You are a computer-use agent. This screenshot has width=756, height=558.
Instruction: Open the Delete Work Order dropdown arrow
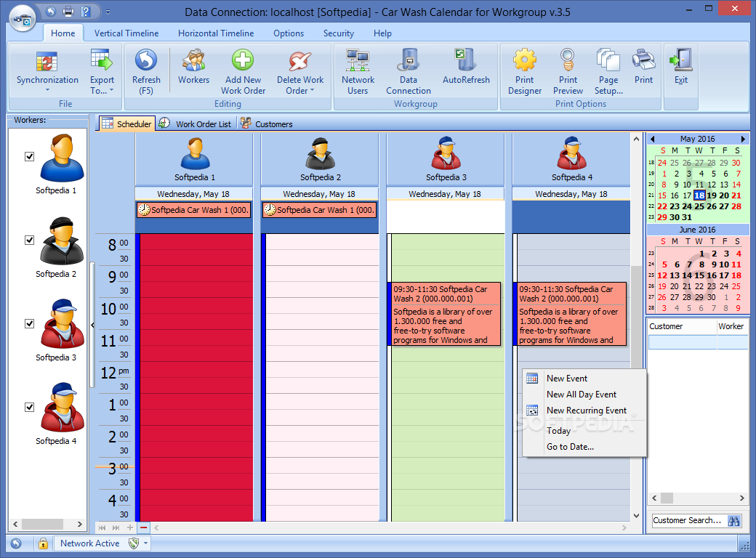click(313, 90)
